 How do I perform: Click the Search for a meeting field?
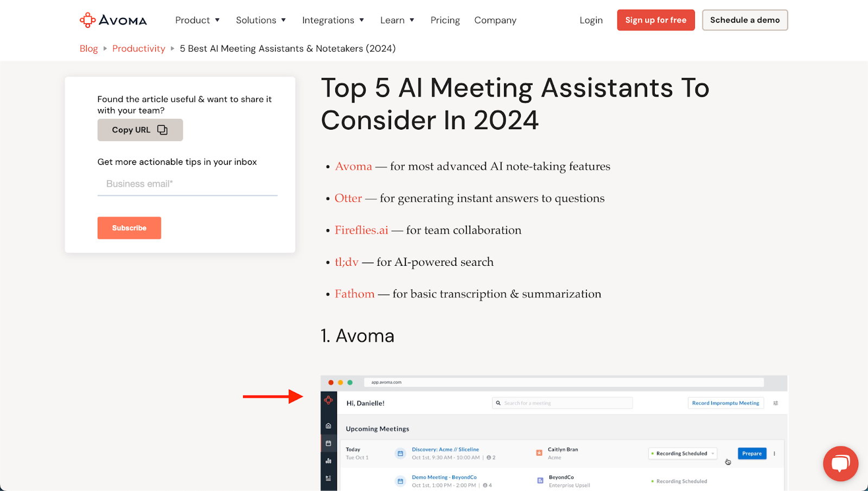tap(563, 403)
